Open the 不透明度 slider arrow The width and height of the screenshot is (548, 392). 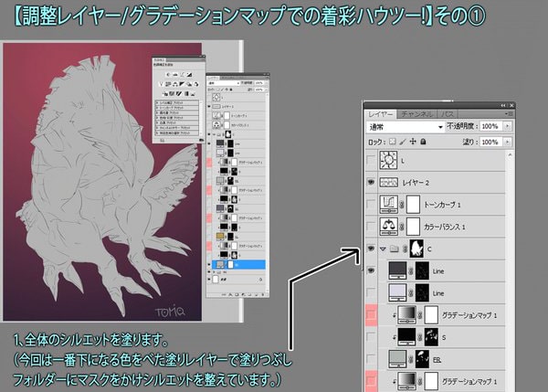pos(508,126)
